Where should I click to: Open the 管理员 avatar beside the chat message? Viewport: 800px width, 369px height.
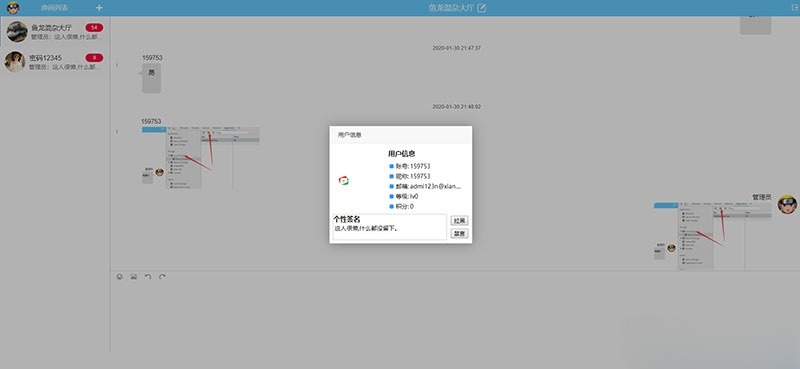point(787,204)
